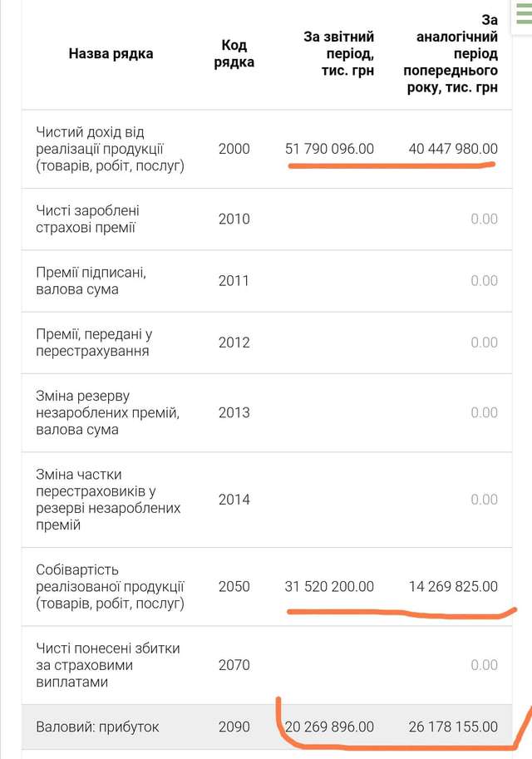Click the "Код рядка" column header
Screen dimensions: 532x759
click(x=234, y=54)
